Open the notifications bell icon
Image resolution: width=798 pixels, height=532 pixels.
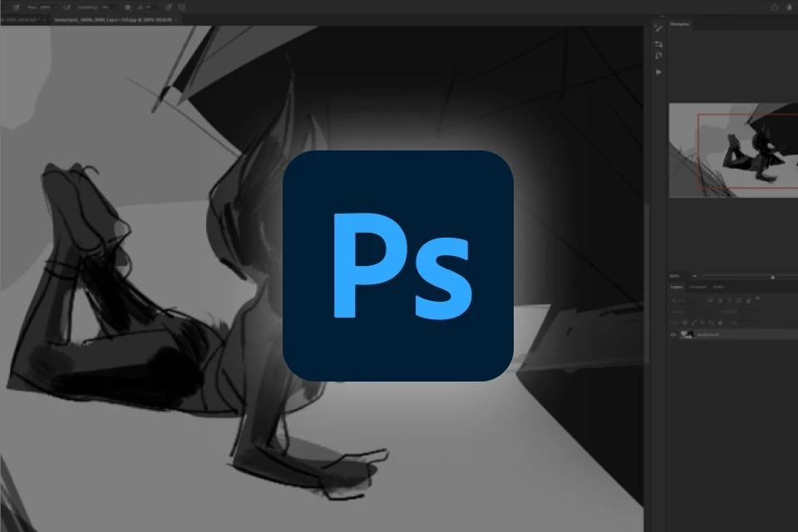(x=790, y=7)
